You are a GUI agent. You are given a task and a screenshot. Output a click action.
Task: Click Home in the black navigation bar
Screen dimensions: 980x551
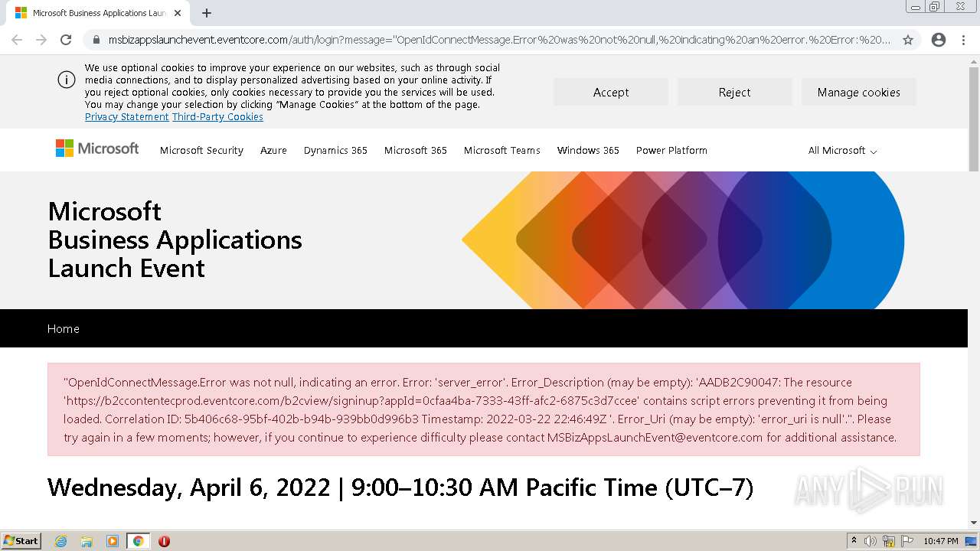64,328
